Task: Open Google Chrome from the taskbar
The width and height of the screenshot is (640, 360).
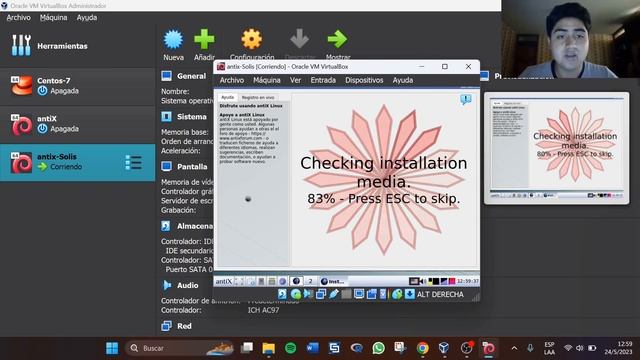Action: [422, 348]
